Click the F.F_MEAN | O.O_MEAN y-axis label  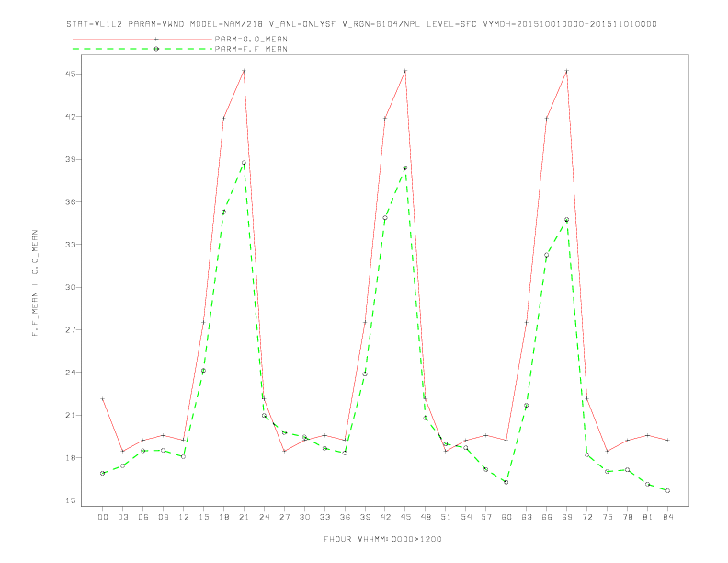coord(35,283)
